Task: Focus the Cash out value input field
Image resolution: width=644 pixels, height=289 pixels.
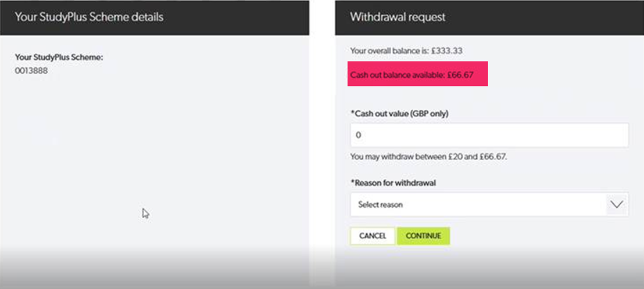Action: pos(489,135)
